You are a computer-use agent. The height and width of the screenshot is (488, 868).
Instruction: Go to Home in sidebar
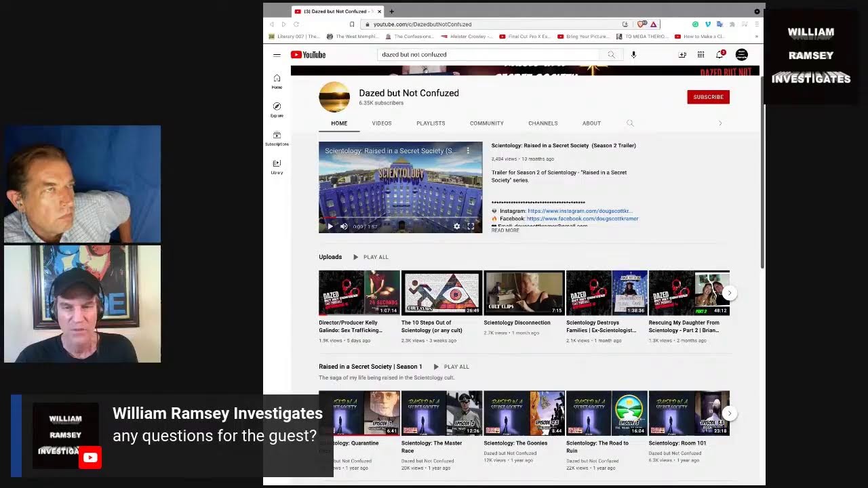[x=277, y=81]
